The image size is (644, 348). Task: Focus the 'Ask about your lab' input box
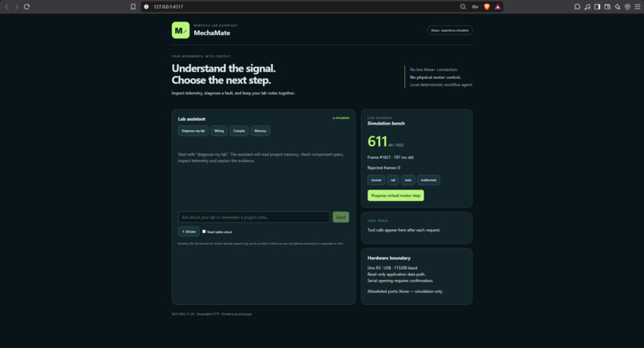tap(254, 217)
